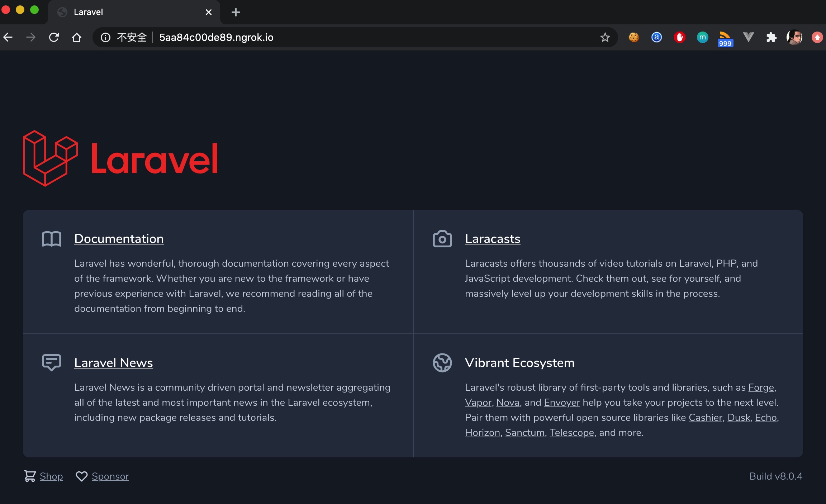Click the red update arrow icon
Image resolution: width=826 pixels, height=504 pixels.
coord(817,37)
